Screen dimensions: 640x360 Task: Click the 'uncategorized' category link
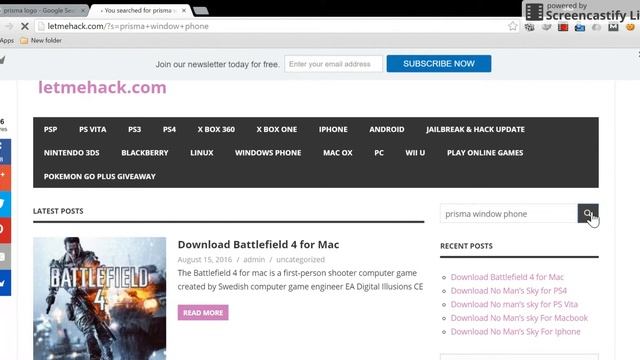300,260
